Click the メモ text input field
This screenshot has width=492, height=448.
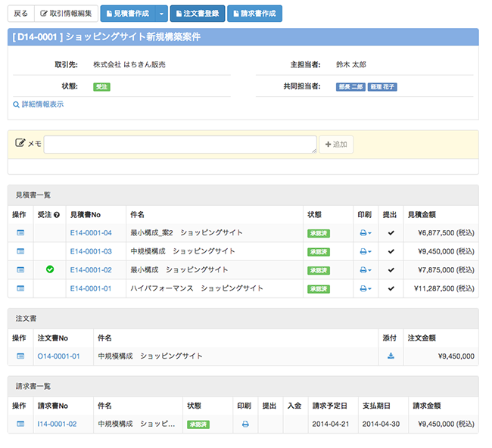click(180, 145)
